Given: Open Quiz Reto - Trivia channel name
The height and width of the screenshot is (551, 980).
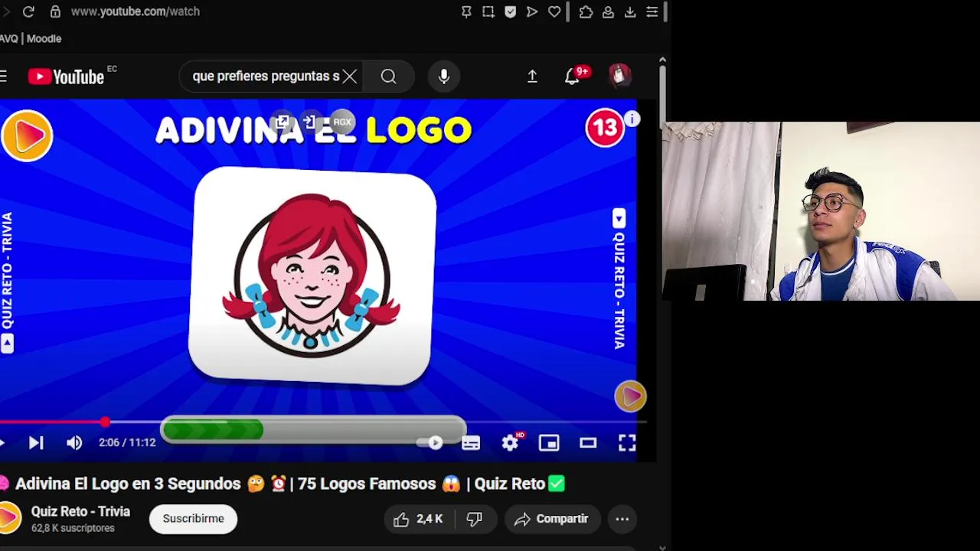Looking at the screenshot, I should click(x=80, y=511).
